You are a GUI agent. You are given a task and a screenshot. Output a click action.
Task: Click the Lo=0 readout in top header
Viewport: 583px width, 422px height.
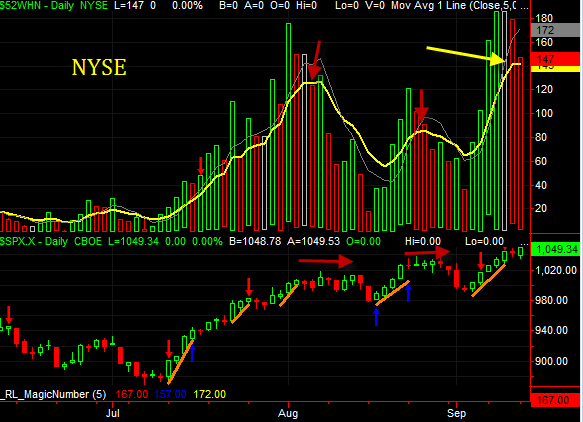tap(347, 6)
